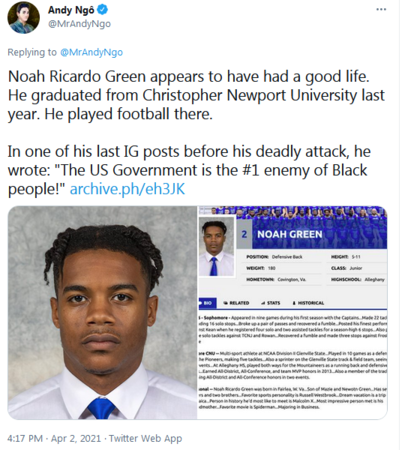411x450 pixels.
Task: Click the blue verified badge icon
Action: [x=102, y=10]
